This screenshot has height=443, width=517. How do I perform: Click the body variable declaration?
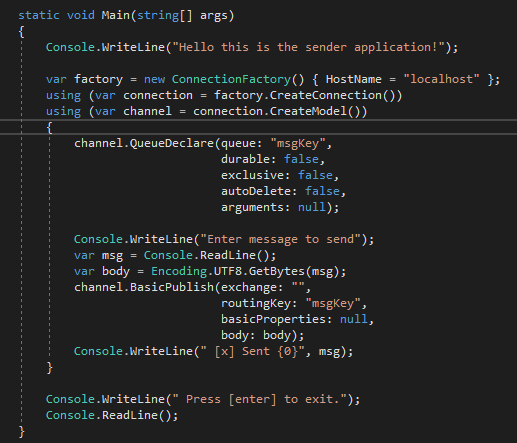pyautogui.click(x=116, y=271)
